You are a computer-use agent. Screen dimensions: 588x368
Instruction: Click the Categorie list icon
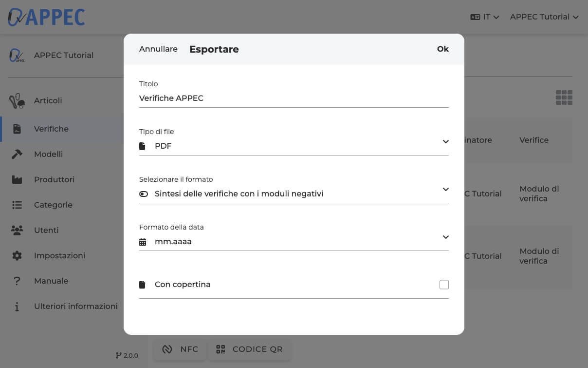click(x=17, y=205)
